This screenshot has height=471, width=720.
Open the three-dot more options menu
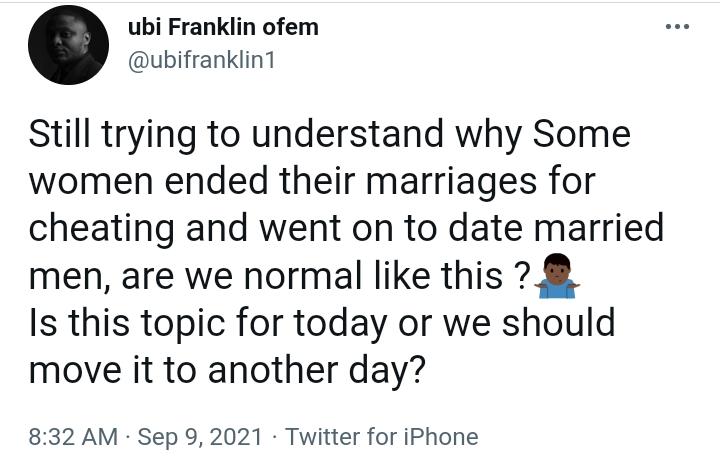coord(678,27)
